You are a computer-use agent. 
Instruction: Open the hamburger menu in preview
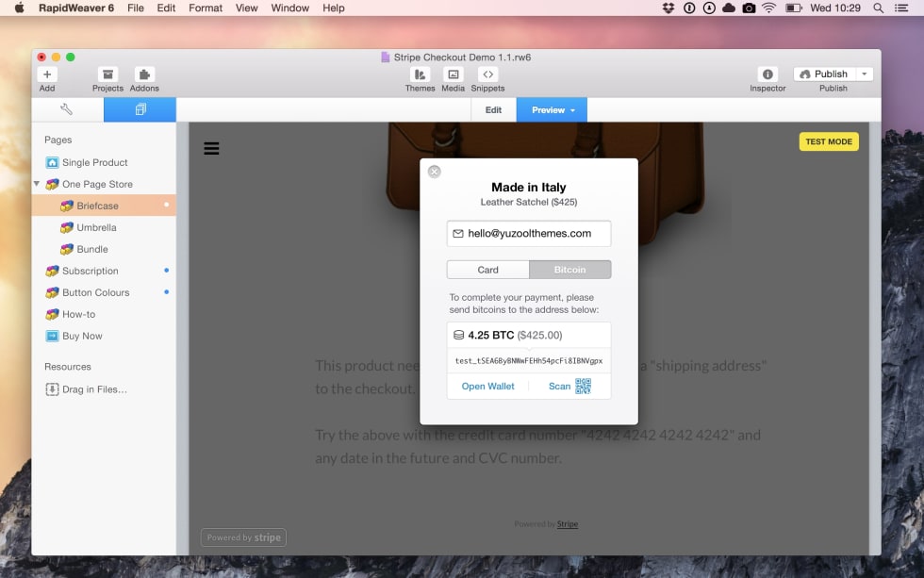211,148
